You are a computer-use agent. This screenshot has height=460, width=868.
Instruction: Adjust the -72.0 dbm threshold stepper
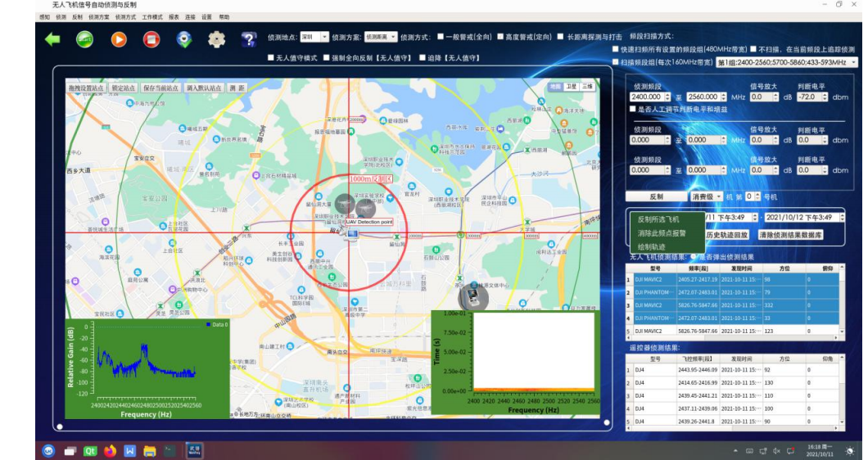(x=825, y=97)
